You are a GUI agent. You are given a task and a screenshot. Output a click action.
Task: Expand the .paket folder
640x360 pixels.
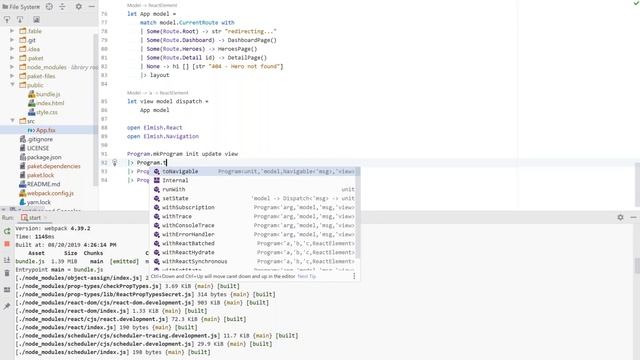[12, 58]
